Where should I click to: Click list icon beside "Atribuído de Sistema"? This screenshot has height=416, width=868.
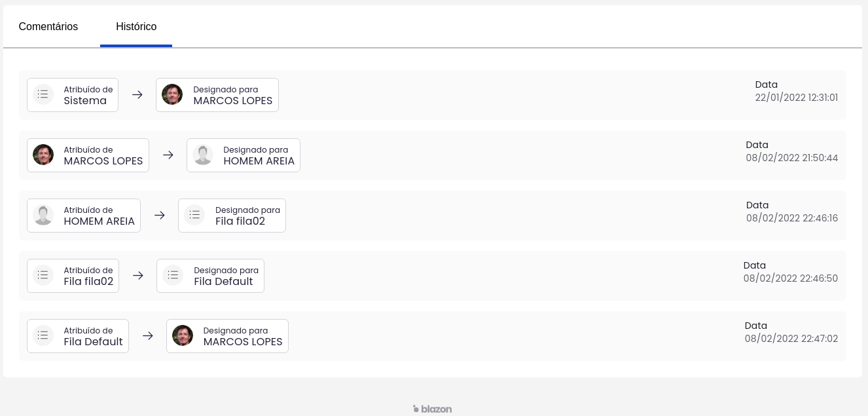(43, 94)
